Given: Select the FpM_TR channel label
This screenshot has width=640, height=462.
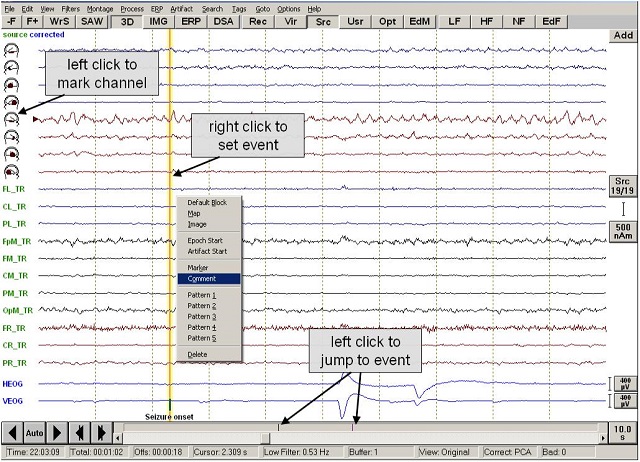Looking at the screenshot, I should 17,241.
